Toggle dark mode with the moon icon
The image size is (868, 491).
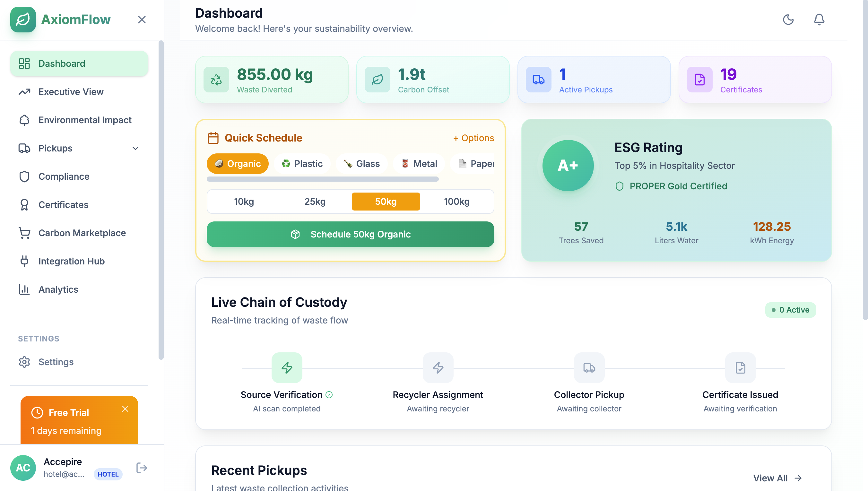(x=788, y=20)
